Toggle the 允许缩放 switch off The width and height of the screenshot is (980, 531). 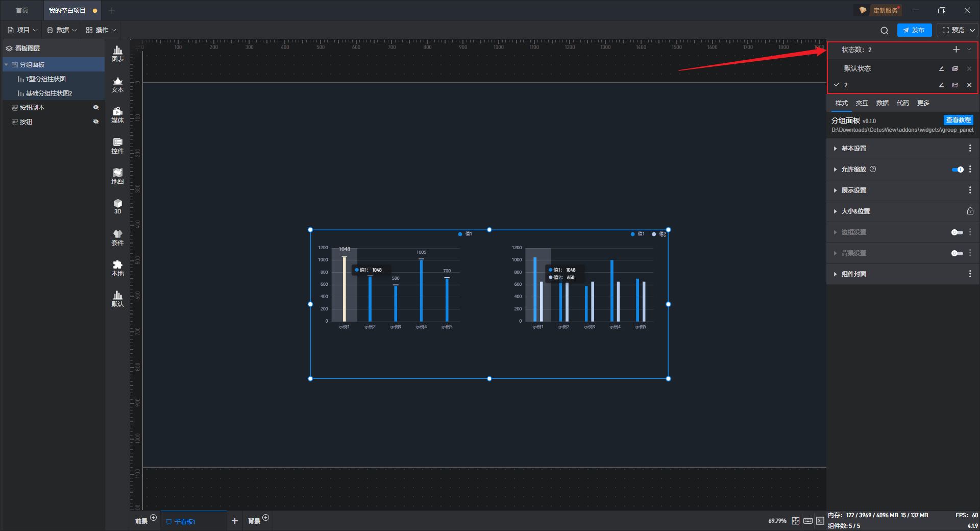pos(957,170)
